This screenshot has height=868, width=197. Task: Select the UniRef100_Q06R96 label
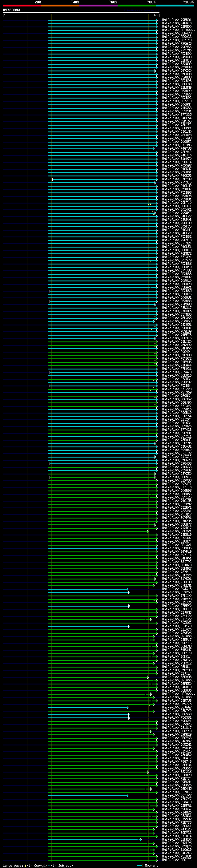click(177, 491)
